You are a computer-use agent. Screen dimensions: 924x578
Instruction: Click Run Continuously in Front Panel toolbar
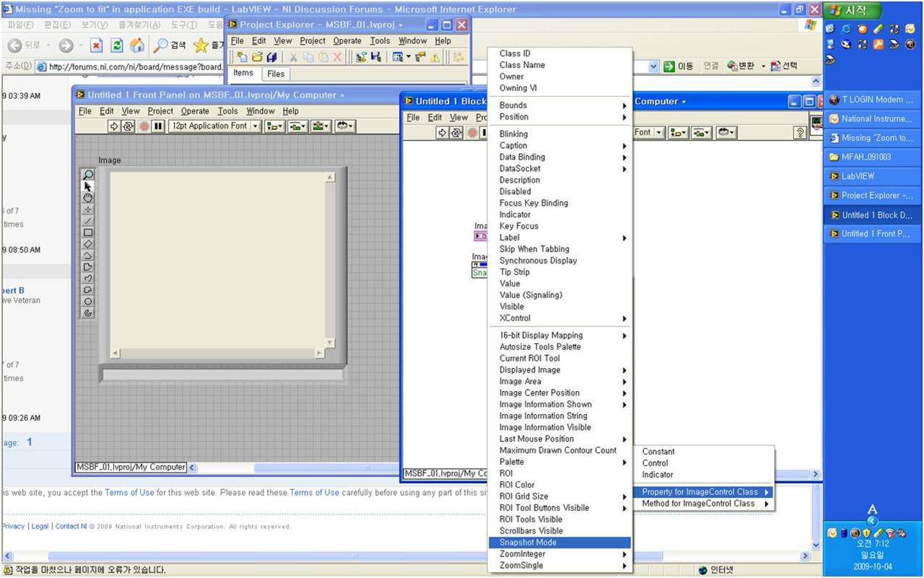[128, 126]
